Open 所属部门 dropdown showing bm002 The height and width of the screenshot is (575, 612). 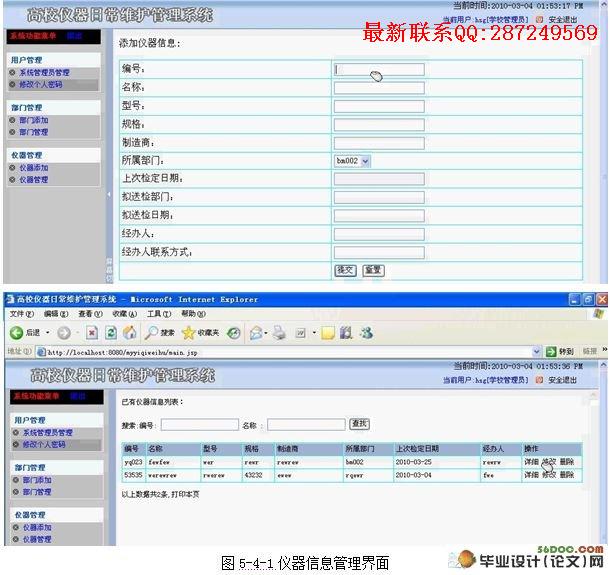click(x=352, y=161)
